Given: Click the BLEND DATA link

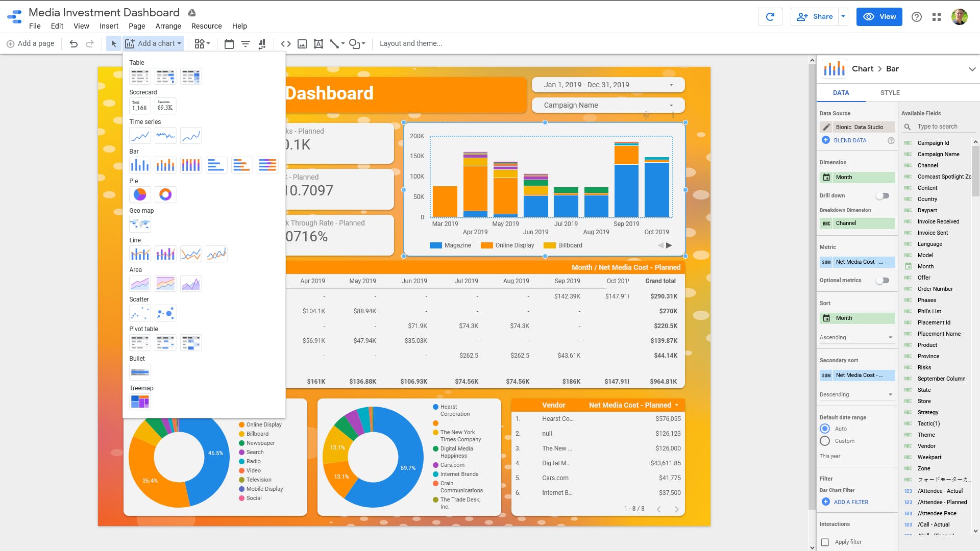Looking at the screenshot, I should 850,140.
